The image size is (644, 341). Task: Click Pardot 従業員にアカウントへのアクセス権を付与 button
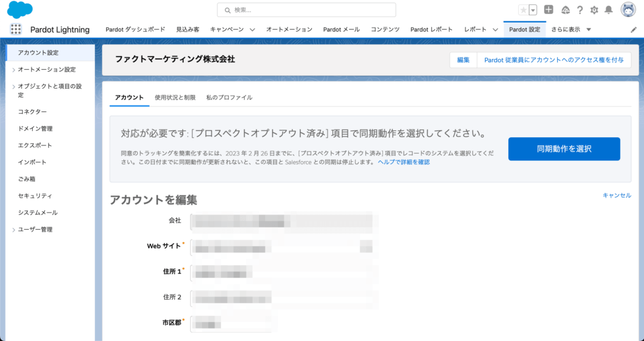(x=553, y=60)
